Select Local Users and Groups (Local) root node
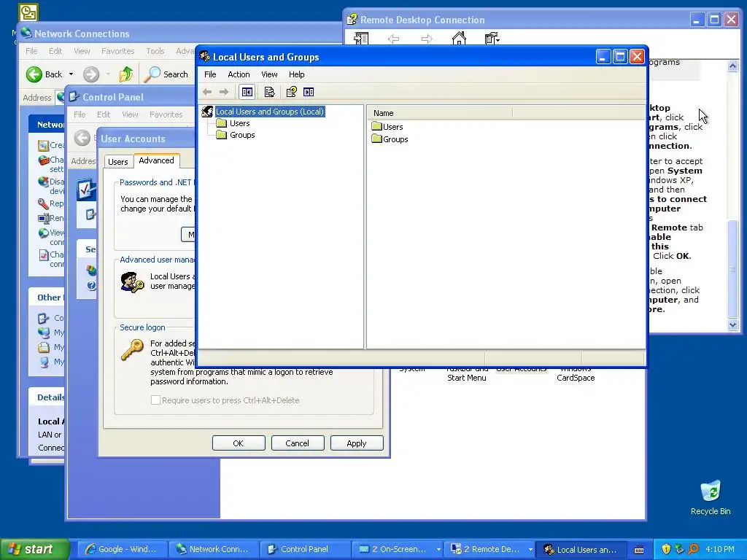Screen dimensions: 747x560 270,112
